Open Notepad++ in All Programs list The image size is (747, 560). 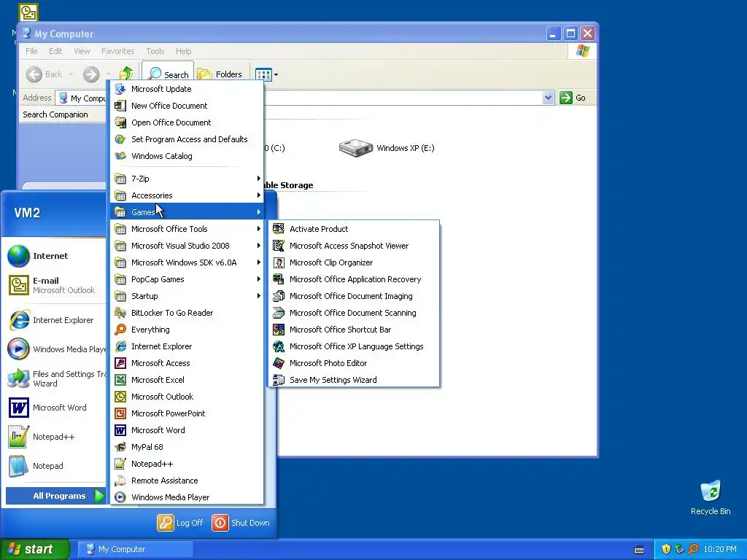(x=187, y=463)
